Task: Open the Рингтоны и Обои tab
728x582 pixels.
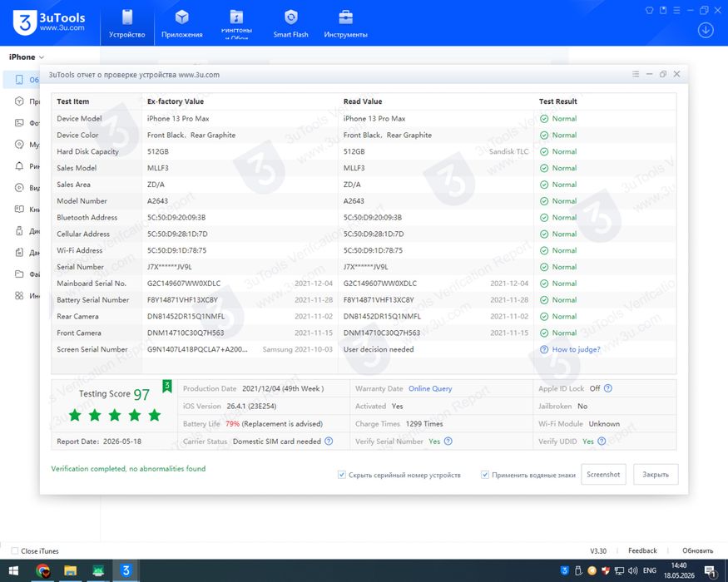Action: point(236,23)
